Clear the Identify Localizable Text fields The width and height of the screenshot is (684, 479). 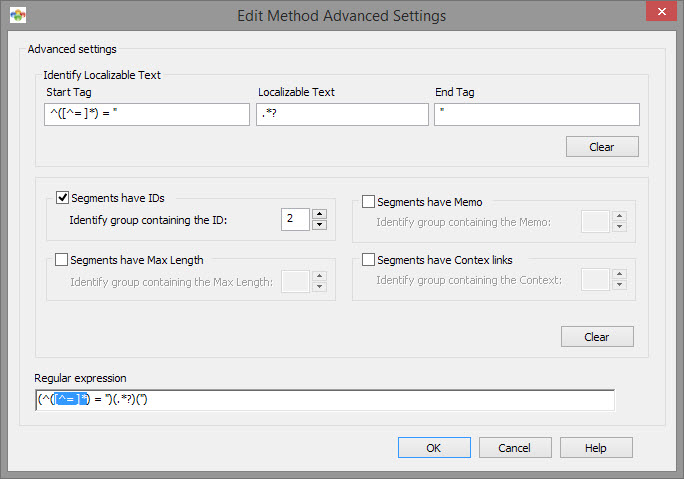pos(602,147)
